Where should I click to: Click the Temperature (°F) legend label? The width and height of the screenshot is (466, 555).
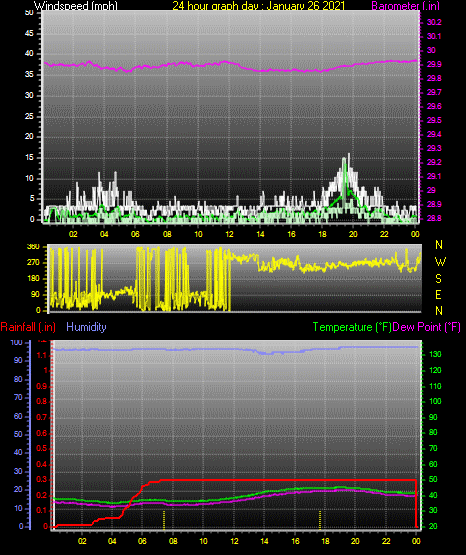[352, 327]
